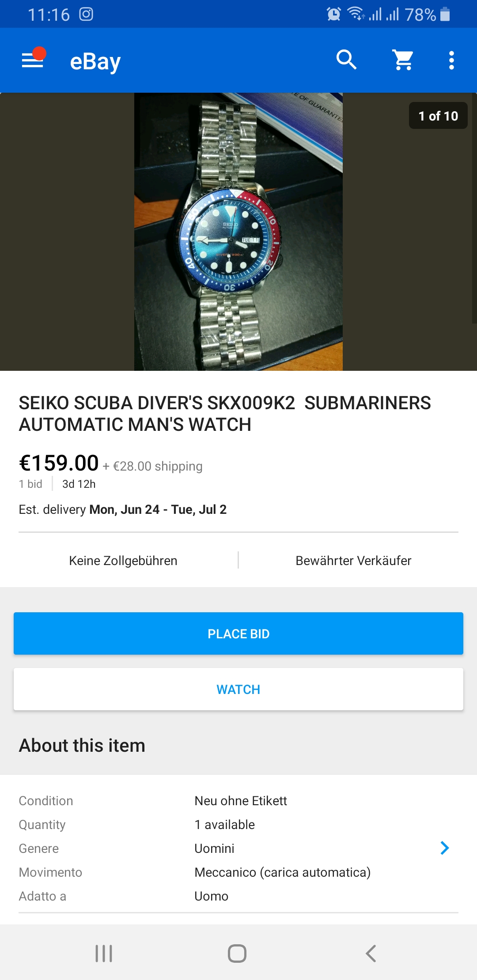Tap the alarm icon in status bar

click(x=333, y=14)
